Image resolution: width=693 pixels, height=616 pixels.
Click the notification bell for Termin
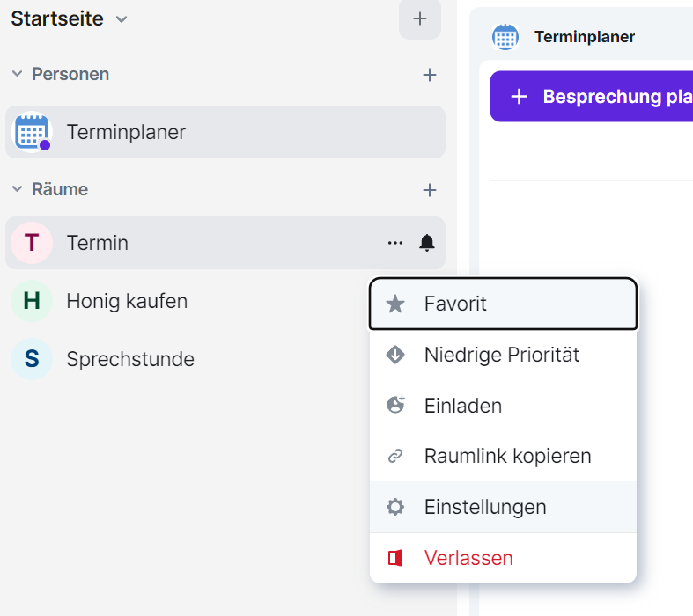click(x=427, y=243)
